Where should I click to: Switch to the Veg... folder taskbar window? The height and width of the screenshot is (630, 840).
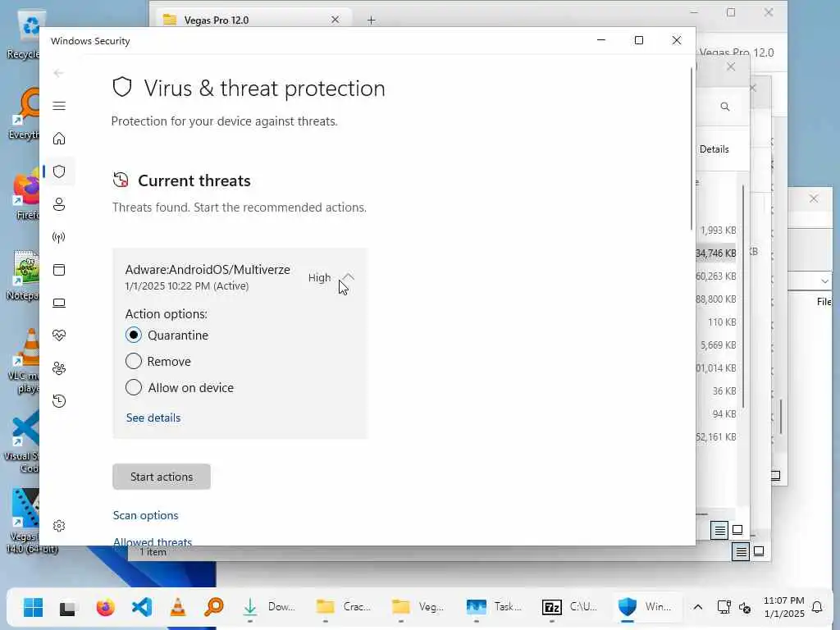point(419,608)
